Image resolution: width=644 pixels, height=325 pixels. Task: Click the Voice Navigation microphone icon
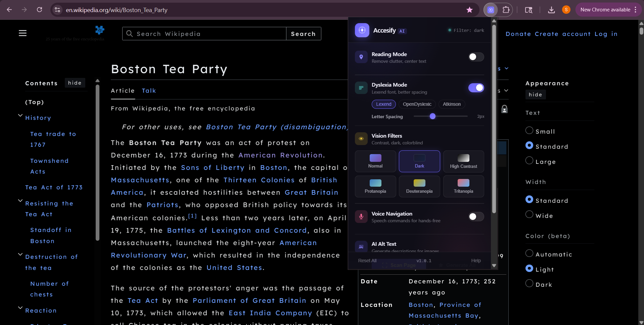tap(361, 217)
